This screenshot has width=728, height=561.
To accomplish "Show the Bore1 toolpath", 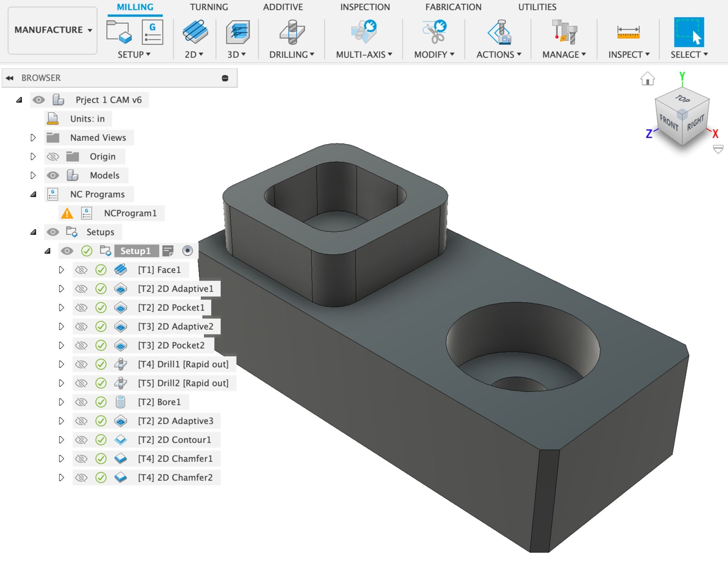I will pyautogui.click(x=81, y=402).
